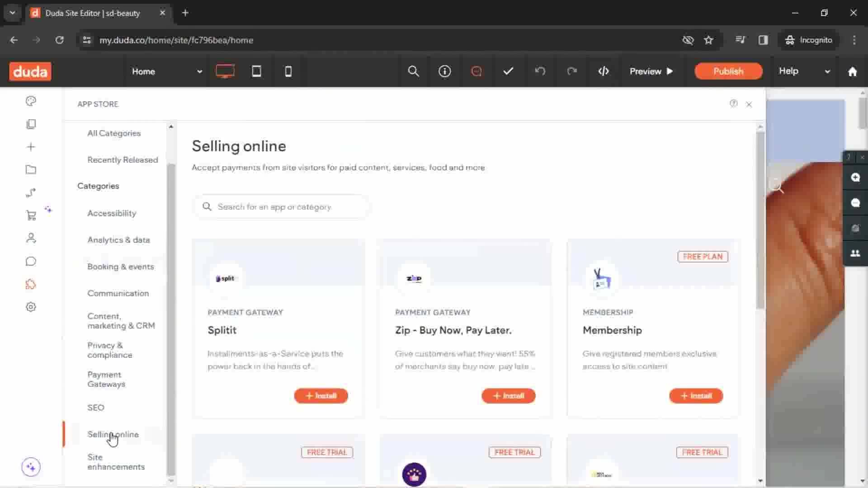Click the Add widgets plus icon
The width and height of the screenshot is (868, 488).
pos(31,147)
